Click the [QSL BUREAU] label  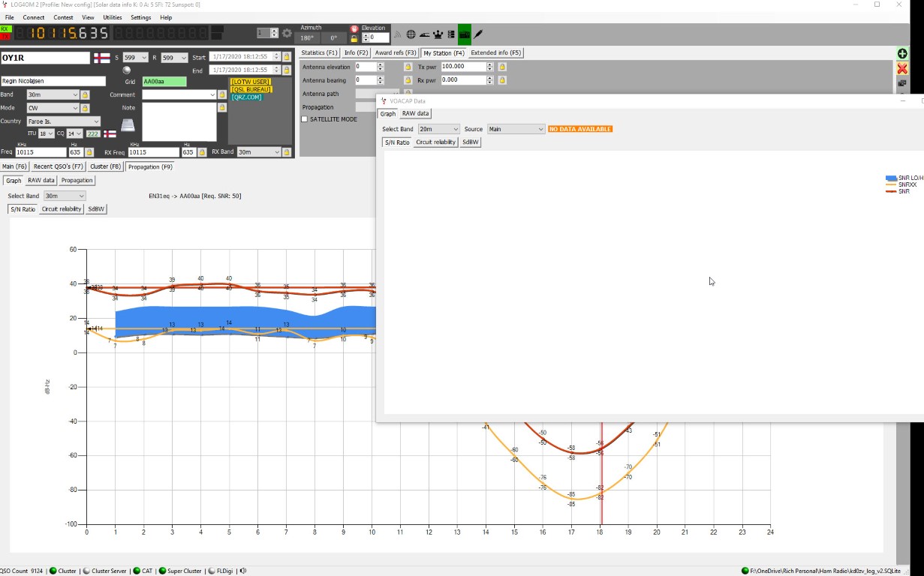coord(251,89)
